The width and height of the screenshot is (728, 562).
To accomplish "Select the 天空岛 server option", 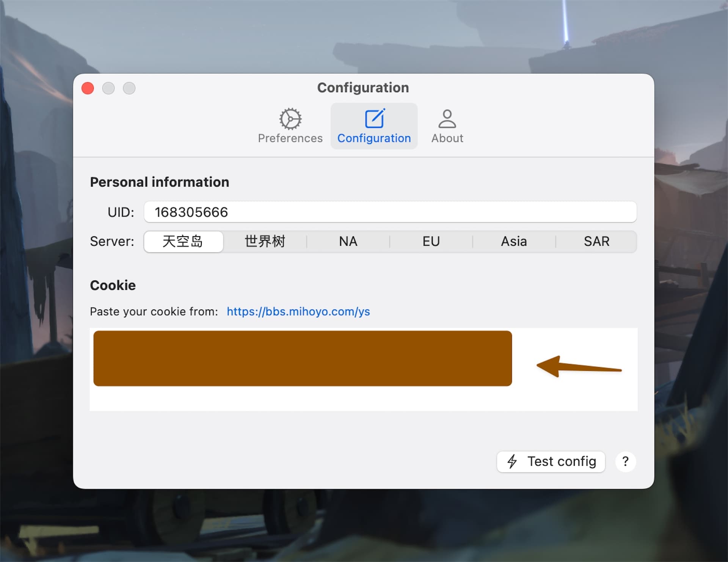I will 183,241.
